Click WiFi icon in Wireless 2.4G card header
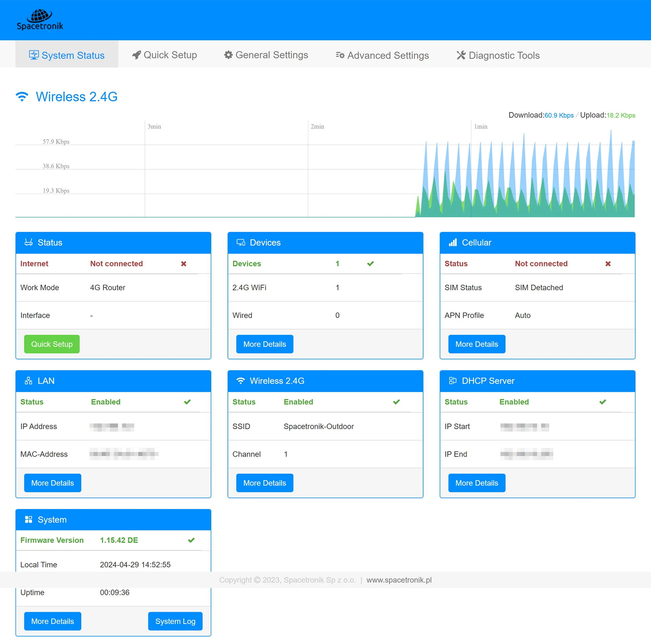 (x=240, y=381)
